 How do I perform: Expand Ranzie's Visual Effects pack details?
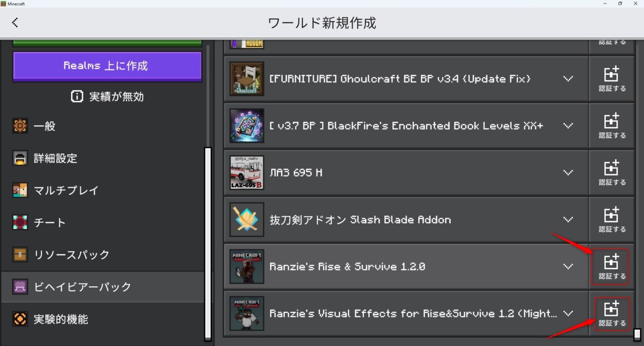[x=568, y=313]
